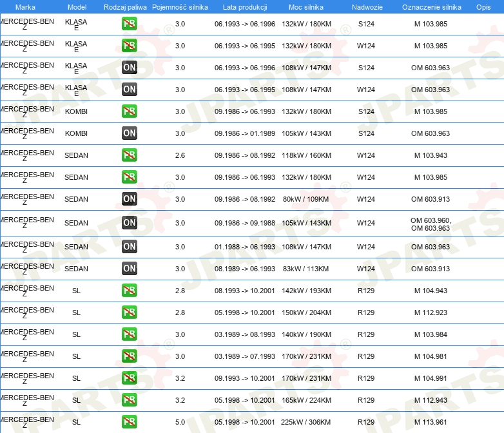Click power value 118kW / 160KM

click(x=306, y=155)
